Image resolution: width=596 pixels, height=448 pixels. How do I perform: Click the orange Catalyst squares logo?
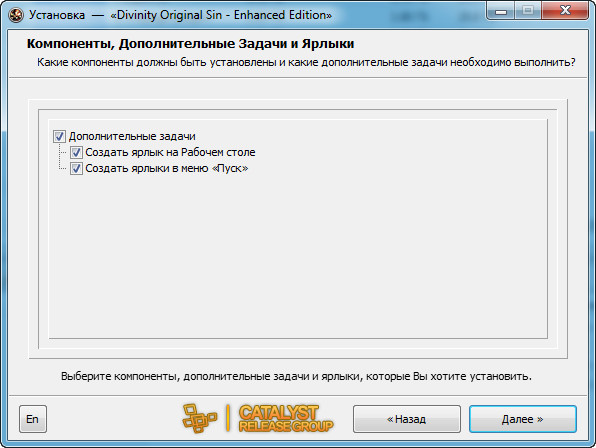[199, 418]
